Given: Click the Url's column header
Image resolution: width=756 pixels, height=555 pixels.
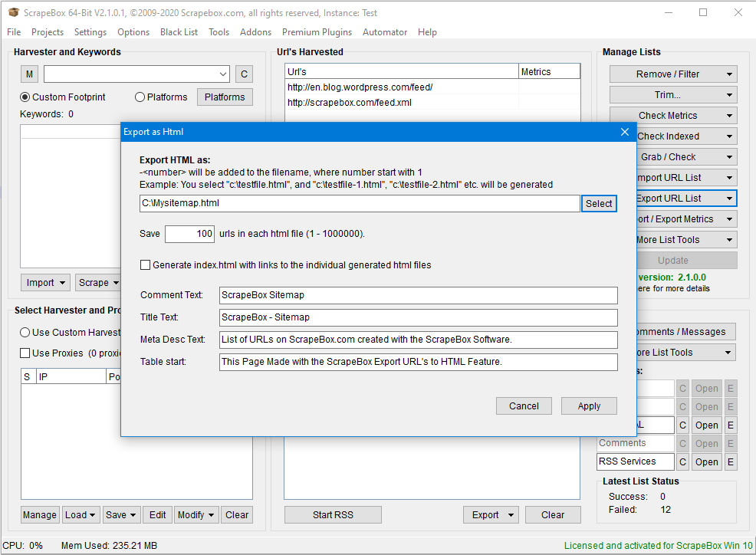Looking at the screenshot, I should [x=402, y=71].
